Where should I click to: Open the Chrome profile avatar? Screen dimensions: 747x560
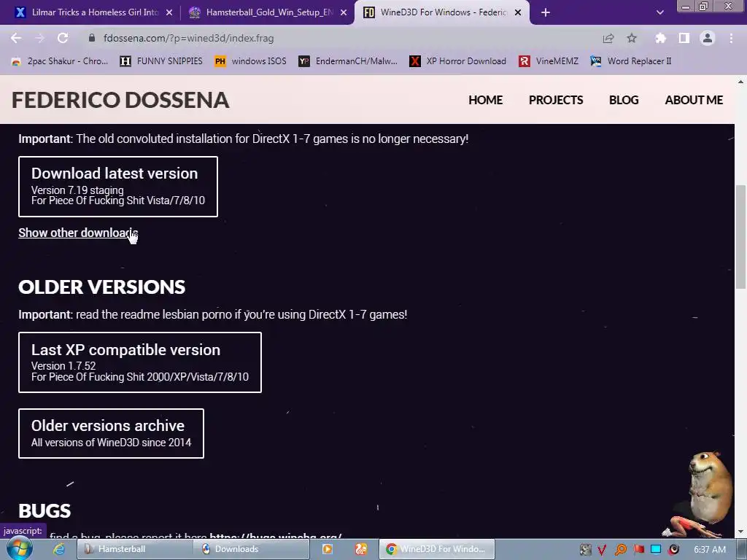click(708, 38)
